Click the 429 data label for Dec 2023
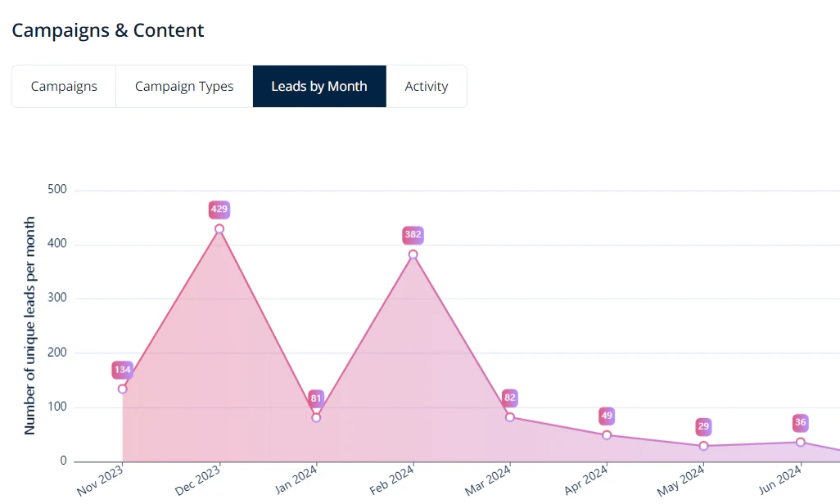 click(x=219, y=209)
